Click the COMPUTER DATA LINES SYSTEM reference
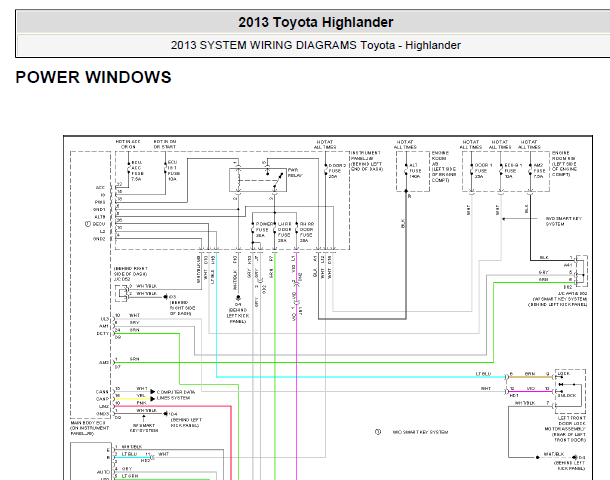Viewport: 610px width, 480px height. coord(176,395)
